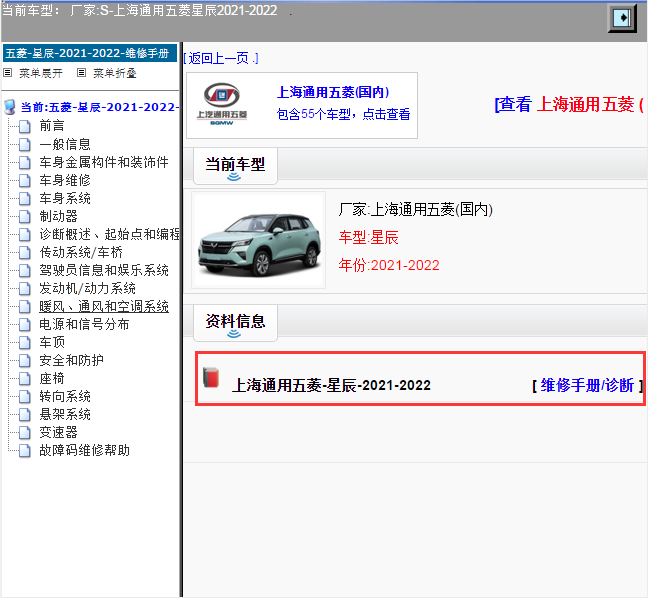Click the page icon next to 转向系统
This screenshot has height=598, width=648.
(25, 397)
